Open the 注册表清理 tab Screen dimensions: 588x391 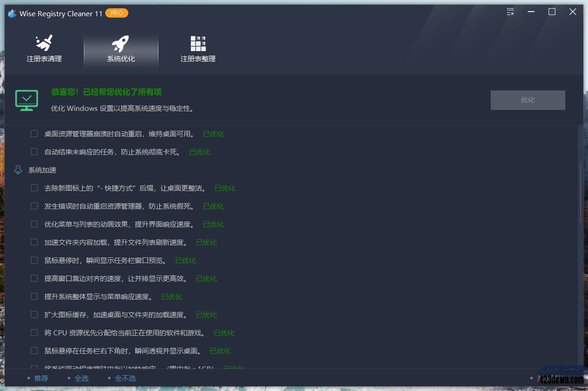click(x=44, y=50)
